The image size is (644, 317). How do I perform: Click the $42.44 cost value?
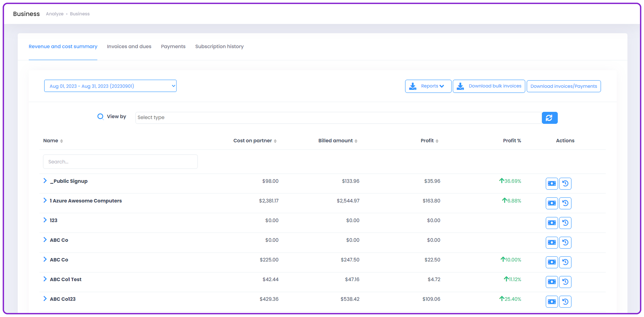pos(271,279)
